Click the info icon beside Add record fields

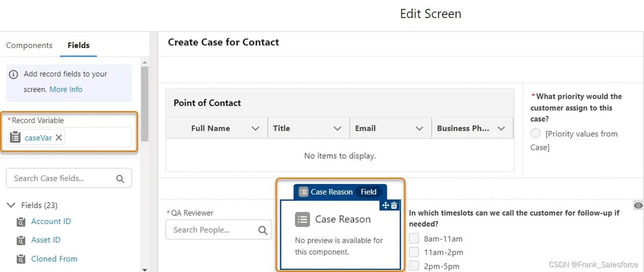point(14,75)
